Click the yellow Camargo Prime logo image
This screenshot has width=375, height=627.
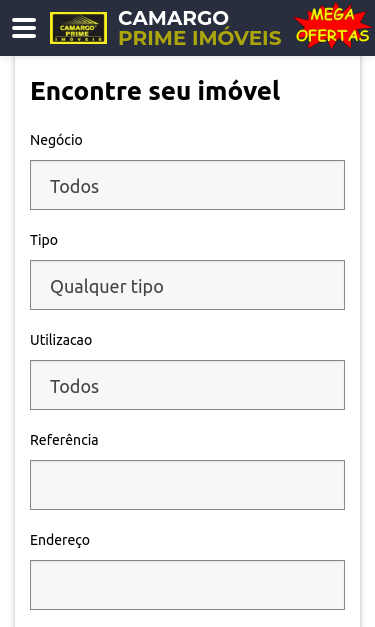(x=78, y=28)
